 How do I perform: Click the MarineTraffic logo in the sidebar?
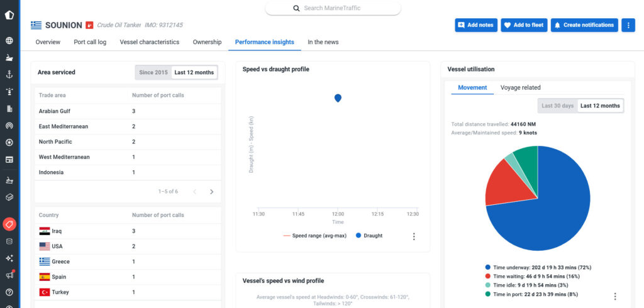[9, 15]
